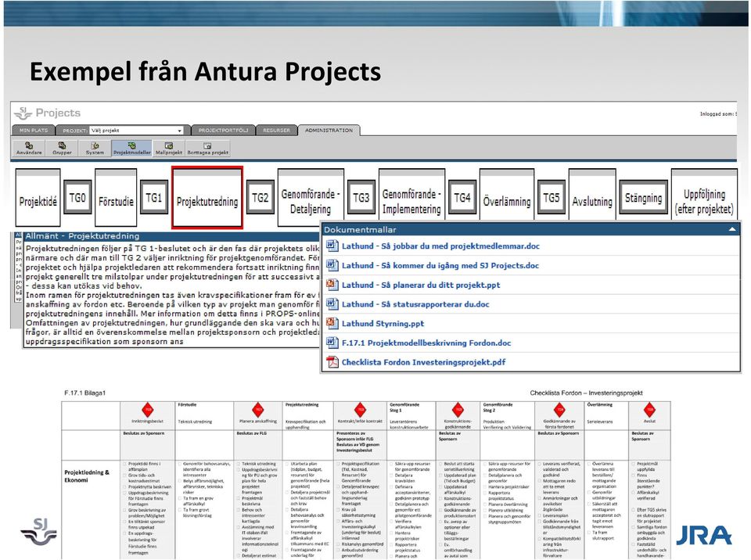Select the TG0 gate box
Screen dimensions: 751x560
coord(77,197)
